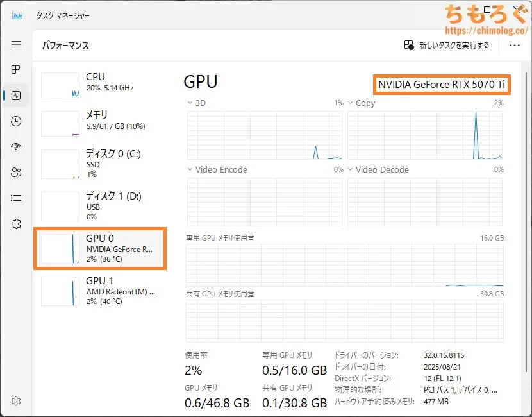Click the DirectX value 12 (FL 12.1)
This screenshot has height=417, width=532.
point(442,379)
